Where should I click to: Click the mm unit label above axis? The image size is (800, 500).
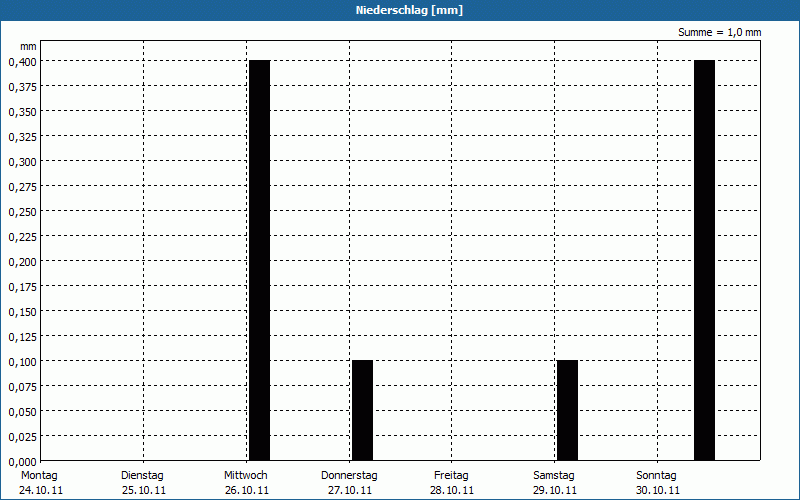[28, 46]
